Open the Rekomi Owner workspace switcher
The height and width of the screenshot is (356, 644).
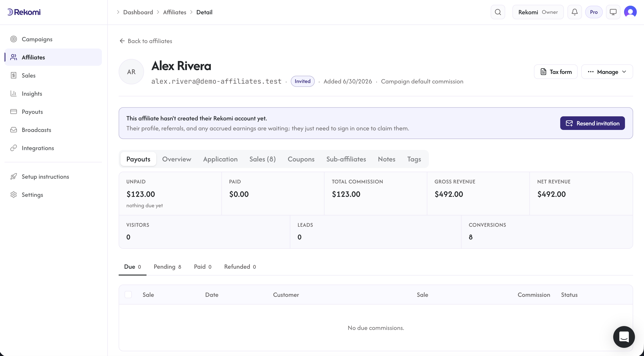point(538,12)
